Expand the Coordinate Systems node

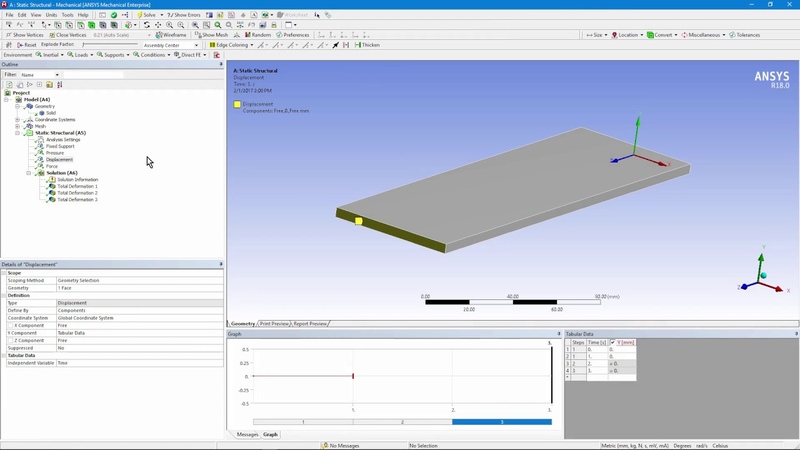point(17,119)
